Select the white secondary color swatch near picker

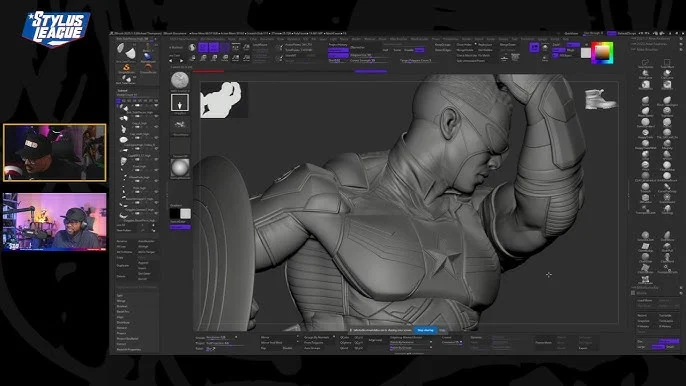tap(586, 53)
